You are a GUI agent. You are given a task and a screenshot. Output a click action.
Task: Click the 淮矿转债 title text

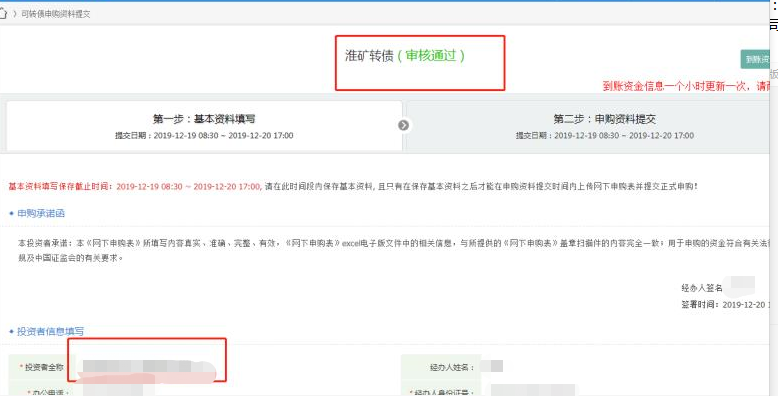click(370, 56)
